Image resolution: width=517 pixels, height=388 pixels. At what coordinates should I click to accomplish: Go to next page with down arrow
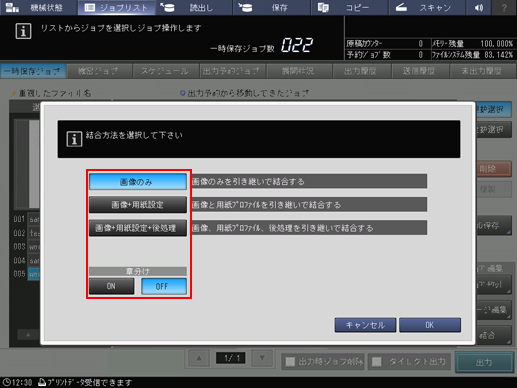click(x=262, y=358)
